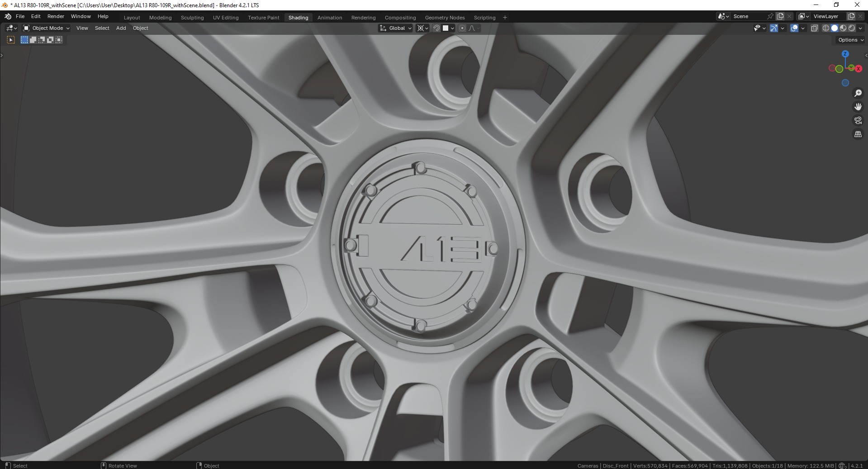The height and width of the screenshot is (469, 868).
Task: Open the transform pivot point dropdown
Action: 422,28
